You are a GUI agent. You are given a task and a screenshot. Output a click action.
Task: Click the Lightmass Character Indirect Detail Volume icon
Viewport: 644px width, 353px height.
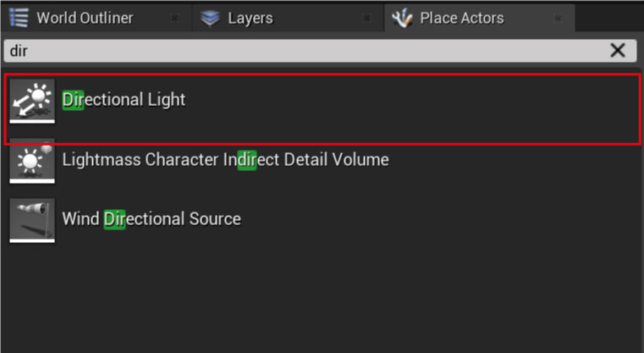pyautogui.click(x=32, y=160)
